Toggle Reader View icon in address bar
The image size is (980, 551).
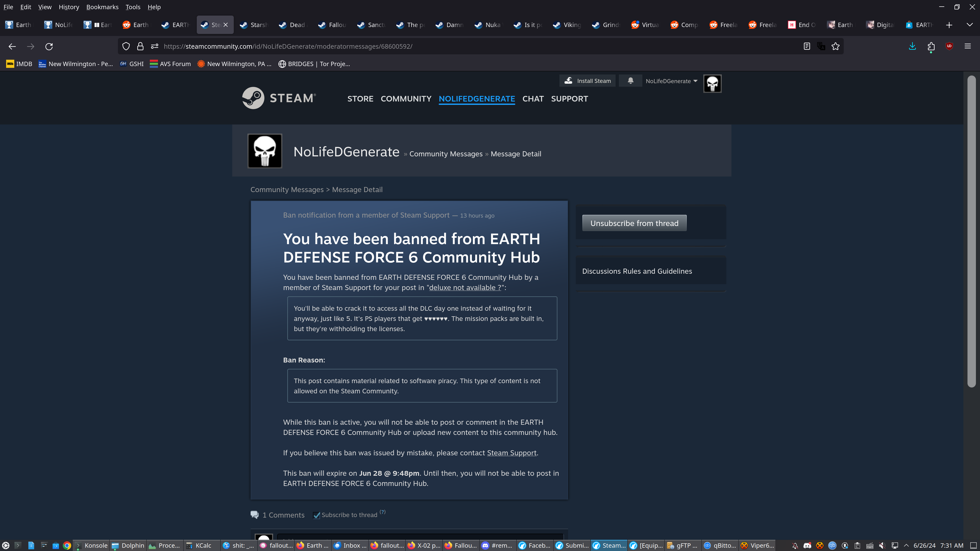(x=806, y=46)
